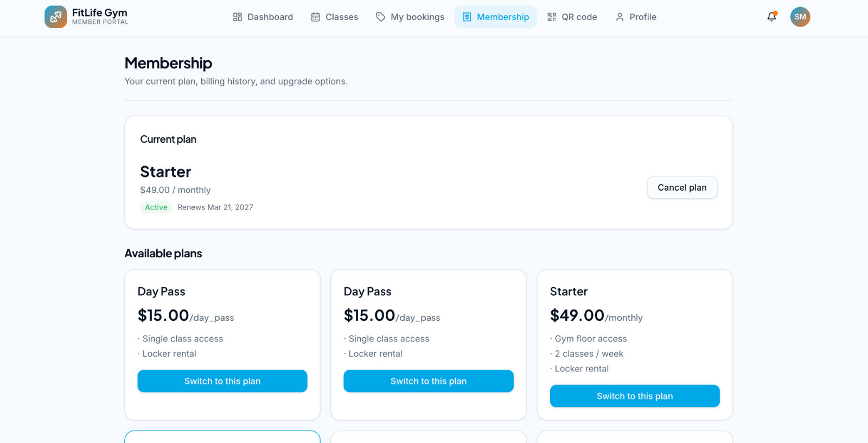Image resolution: width=868 pixels, height=443 pixels.
Task: Switch to the first Day Pass plan
Action: coord(222,381)
